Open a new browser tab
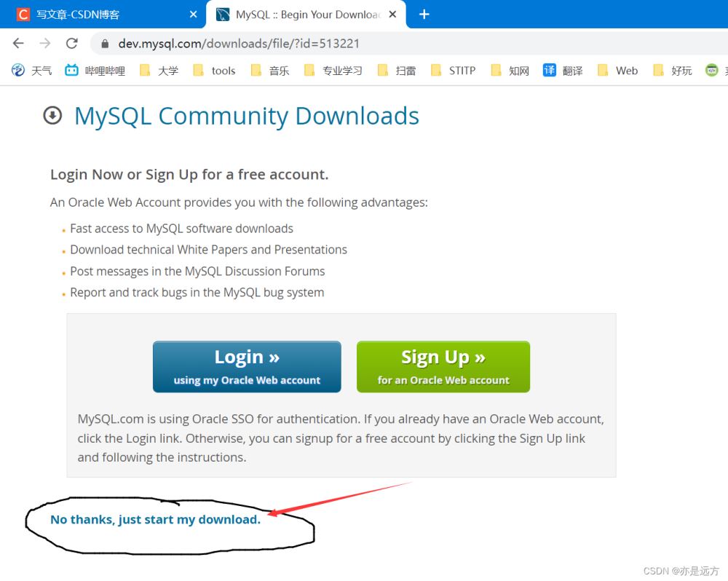 point(424,15)
